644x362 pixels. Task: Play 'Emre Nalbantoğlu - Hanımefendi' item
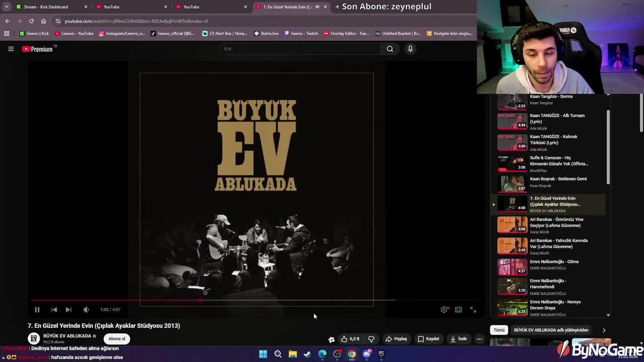tap(548, 287)
